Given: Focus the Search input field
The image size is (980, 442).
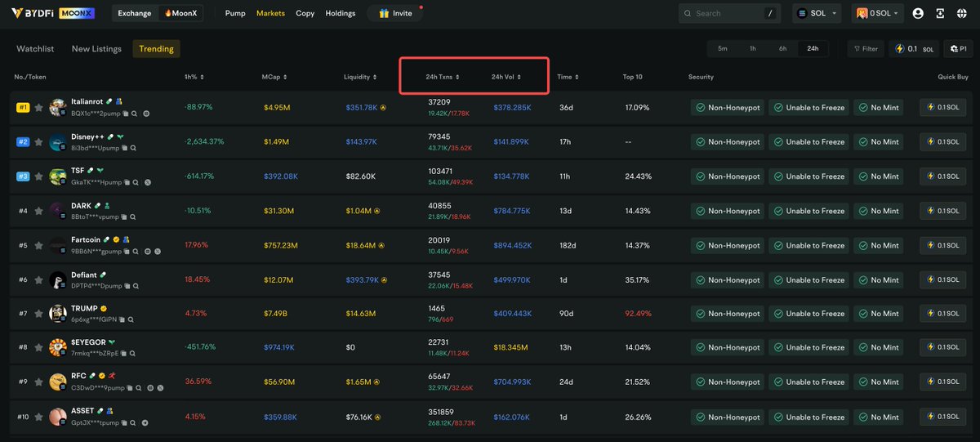Looking at the screenshot, I should (x=730, y=13).
